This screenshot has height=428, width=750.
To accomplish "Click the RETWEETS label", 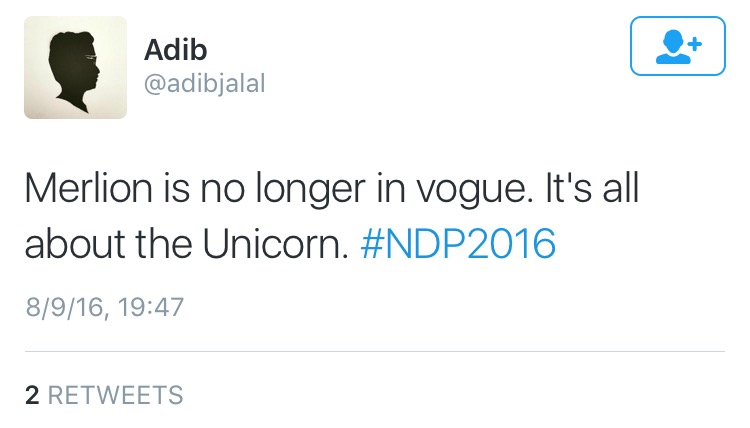I will click(116, 395).
